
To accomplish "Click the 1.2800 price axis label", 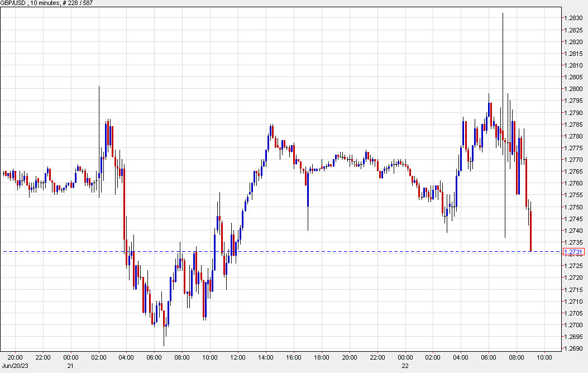I will click(x=573, y=89).
